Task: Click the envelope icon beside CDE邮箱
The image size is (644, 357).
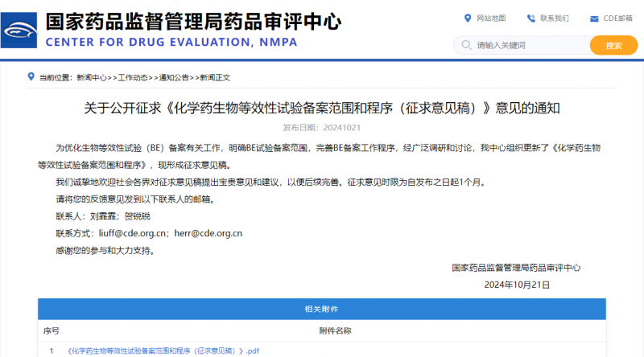Action: tap(594, 18)
